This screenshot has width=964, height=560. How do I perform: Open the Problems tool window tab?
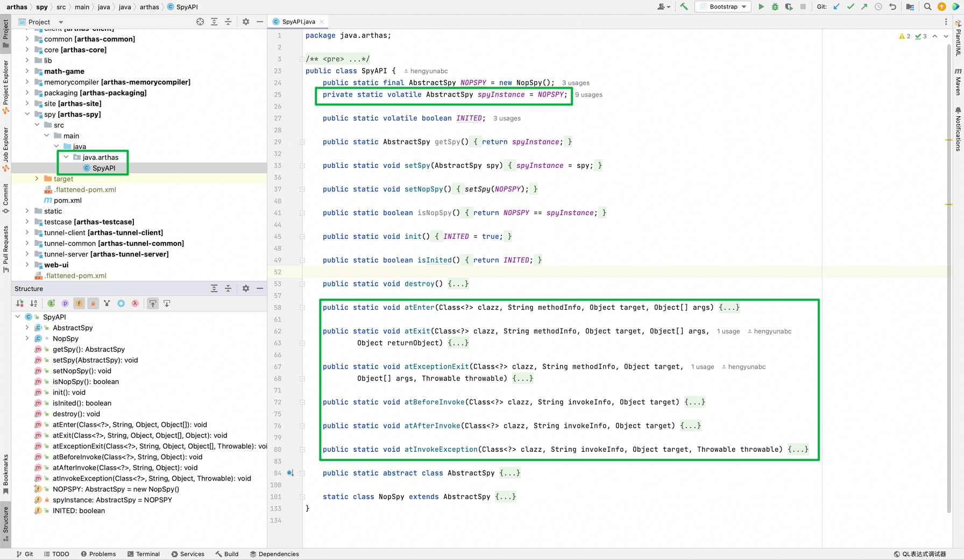pyautogui.click(x=98, y=554)
